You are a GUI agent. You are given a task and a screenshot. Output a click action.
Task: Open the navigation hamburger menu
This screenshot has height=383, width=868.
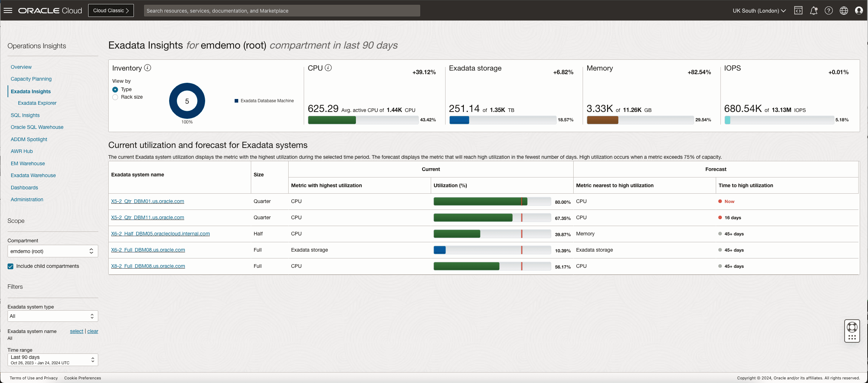point(8,10)
